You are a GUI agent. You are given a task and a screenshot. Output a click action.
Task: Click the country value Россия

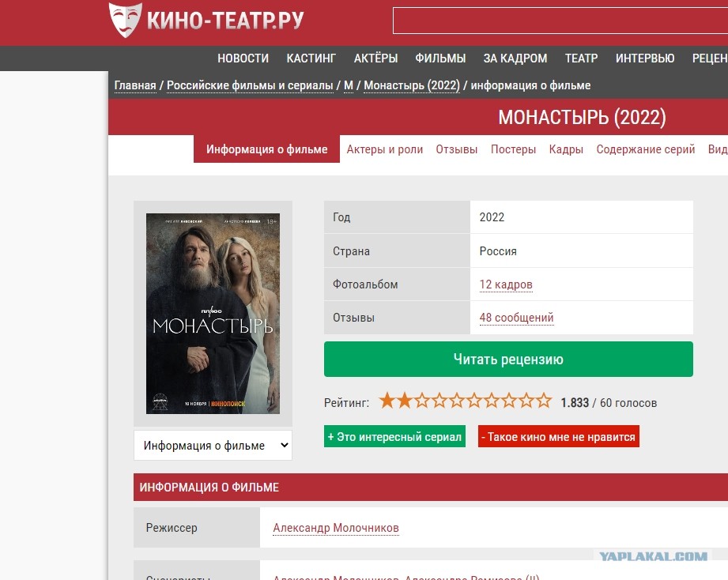pos(498,251)
